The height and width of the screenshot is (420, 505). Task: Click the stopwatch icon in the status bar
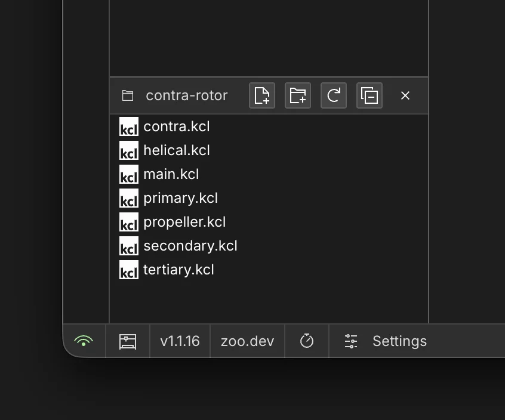[x=306, y=341]
